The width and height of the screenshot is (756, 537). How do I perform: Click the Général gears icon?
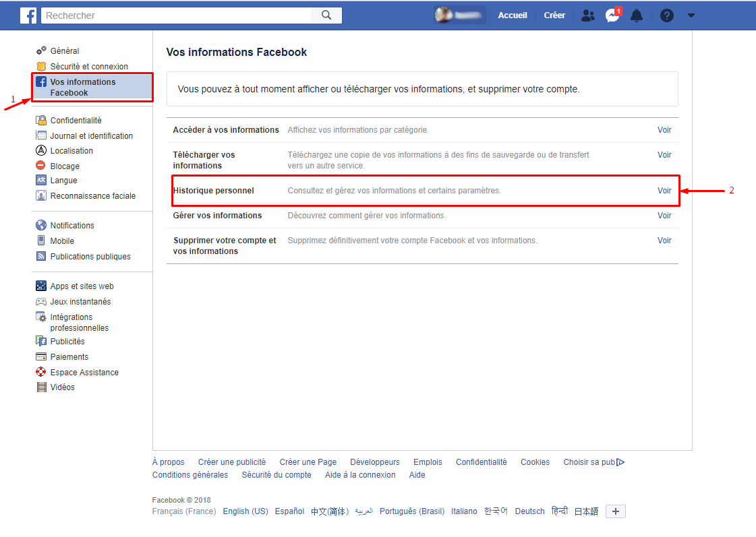click(x=41, y=51)
